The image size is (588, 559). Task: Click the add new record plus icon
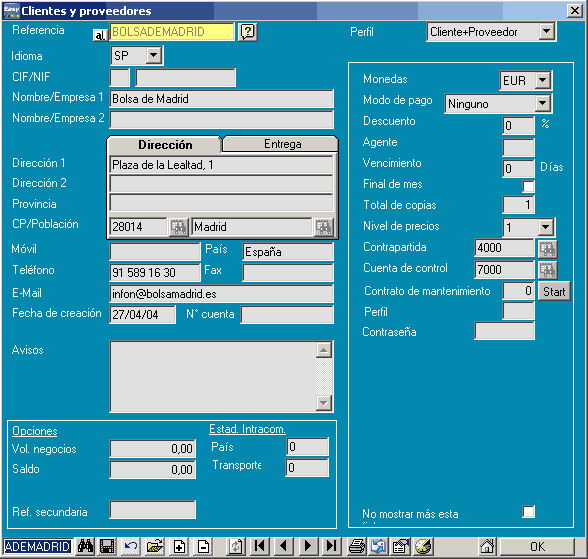click(x=179, y=546)
